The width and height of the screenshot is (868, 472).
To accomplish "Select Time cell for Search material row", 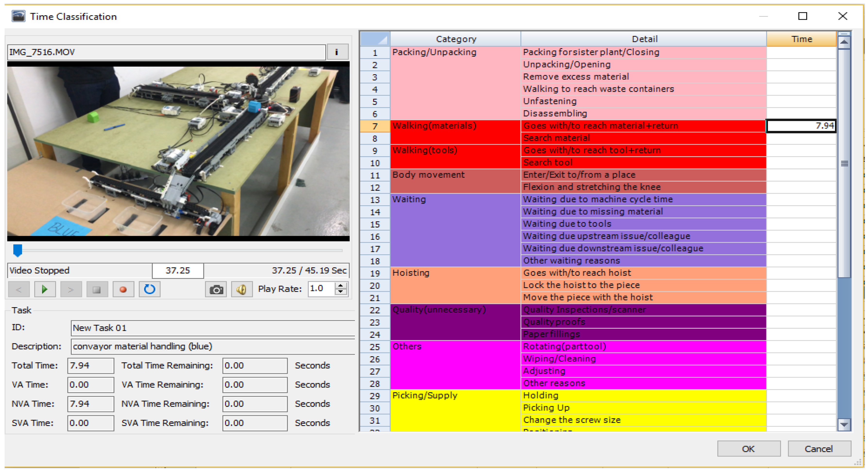I will pyautogui.click(x=801, y=138).
